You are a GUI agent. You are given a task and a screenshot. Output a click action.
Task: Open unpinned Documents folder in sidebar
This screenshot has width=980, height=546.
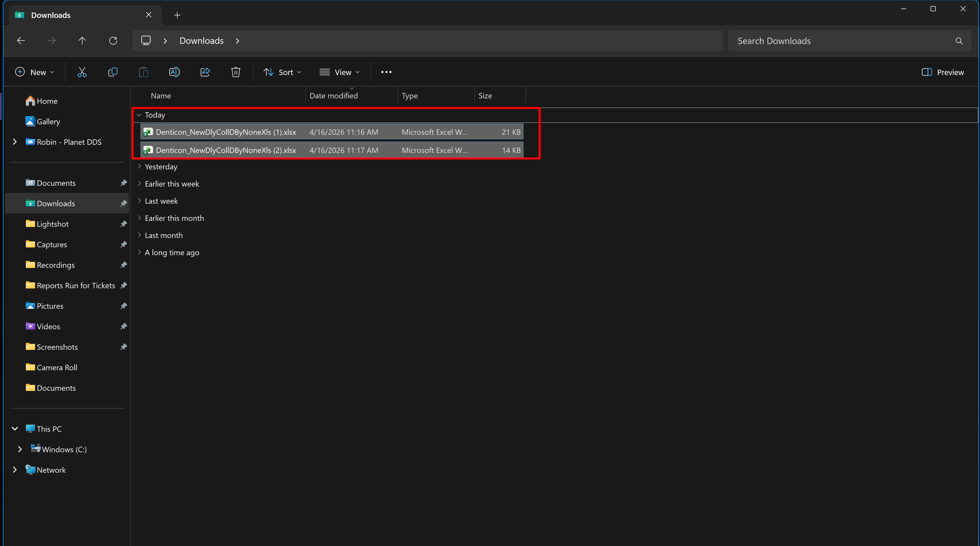click(51, 388)
